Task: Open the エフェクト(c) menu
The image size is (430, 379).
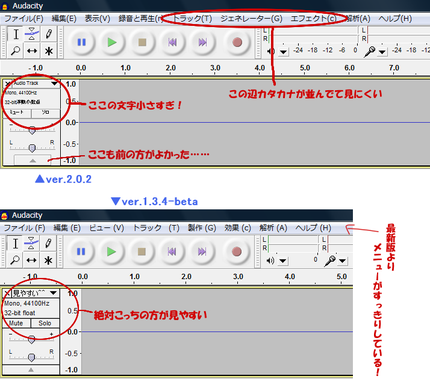Action: point(313,19)
